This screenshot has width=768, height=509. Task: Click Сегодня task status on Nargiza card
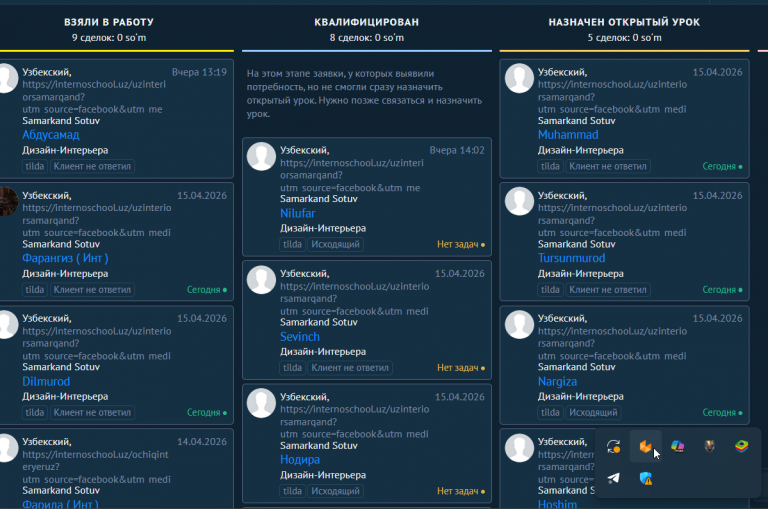[x=722, y=412]
